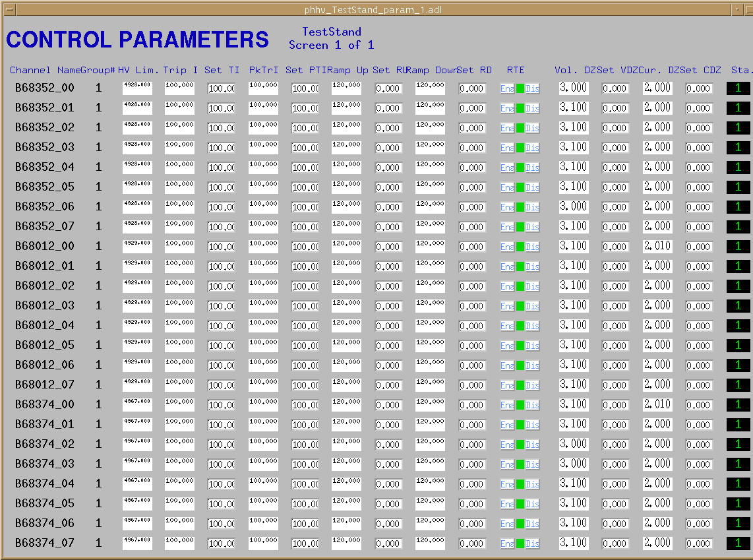Viewport: 753px width, 560px height.
Task: Click Dis button for channel B68374_07
Action: (x=532, y=544)
